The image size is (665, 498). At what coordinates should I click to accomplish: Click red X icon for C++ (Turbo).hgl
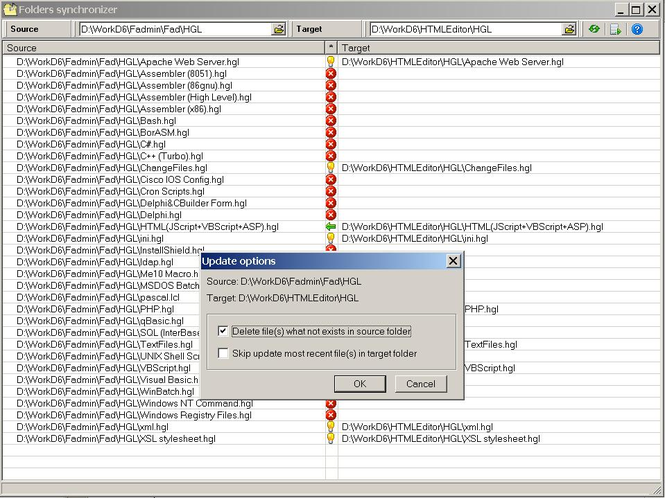coord(331,156)
